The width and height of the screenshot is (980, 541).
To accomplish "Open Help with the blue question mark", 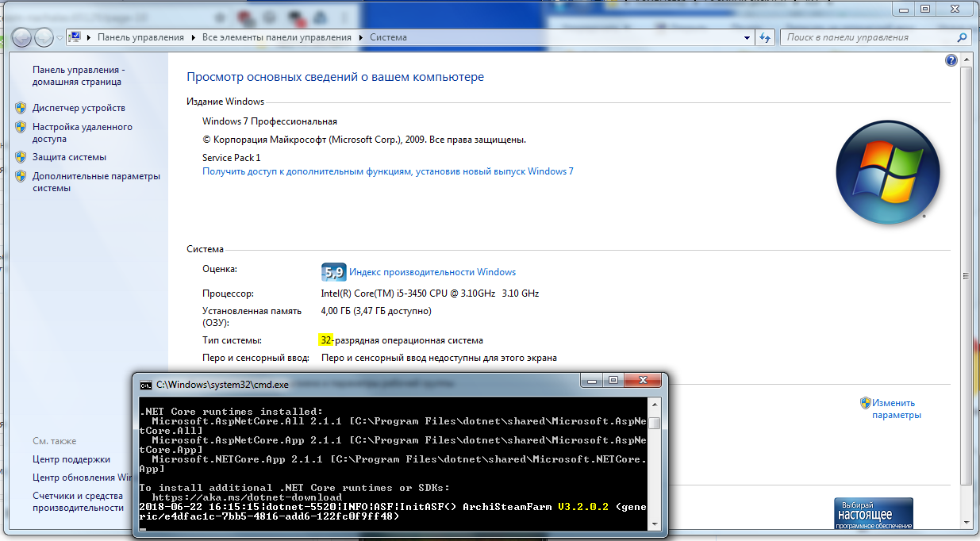I will [x=951, y=60].
